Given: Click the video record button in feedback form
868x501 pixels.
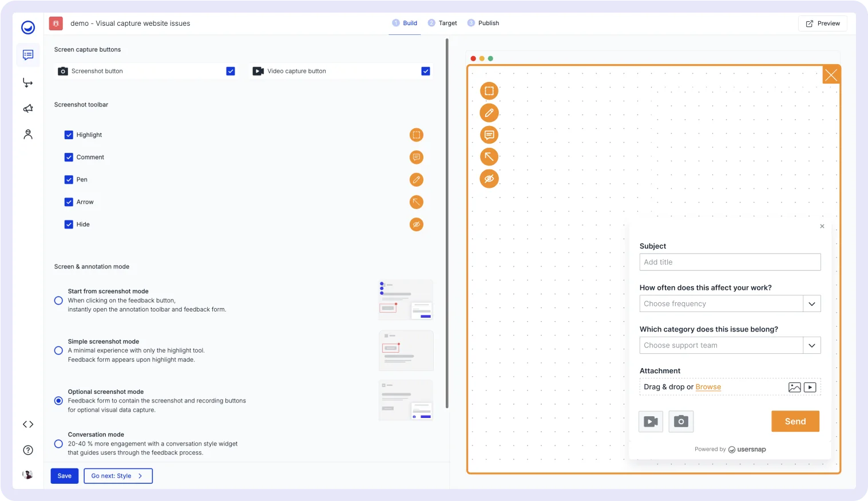Looking at the screenshot, I should (651, 421).
